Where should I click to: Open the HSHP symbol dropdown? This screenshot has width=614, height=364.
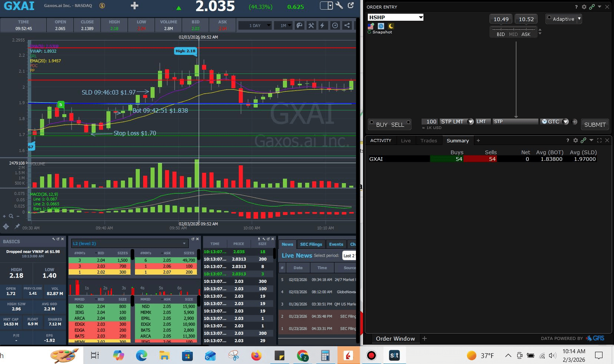coord(421,17)
